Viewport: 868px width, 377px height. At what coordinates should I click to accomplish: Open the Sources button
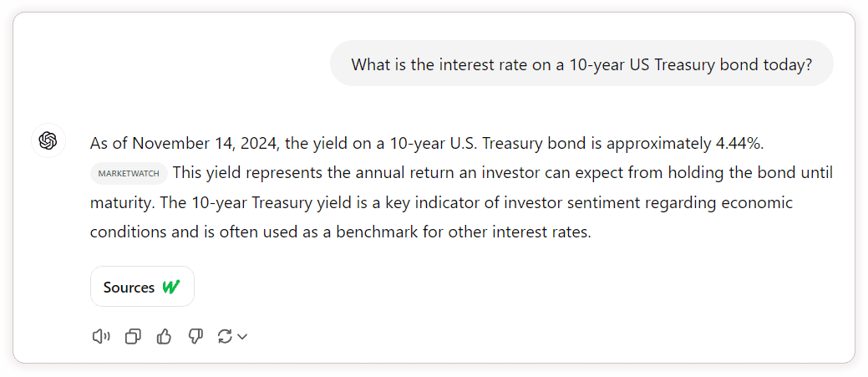pos(142,287)
